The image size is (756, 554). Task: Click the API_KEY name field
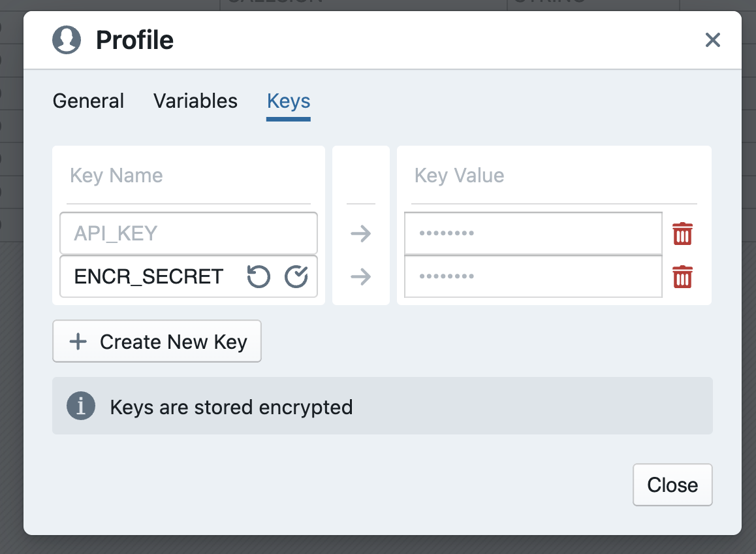click(188, 233)
